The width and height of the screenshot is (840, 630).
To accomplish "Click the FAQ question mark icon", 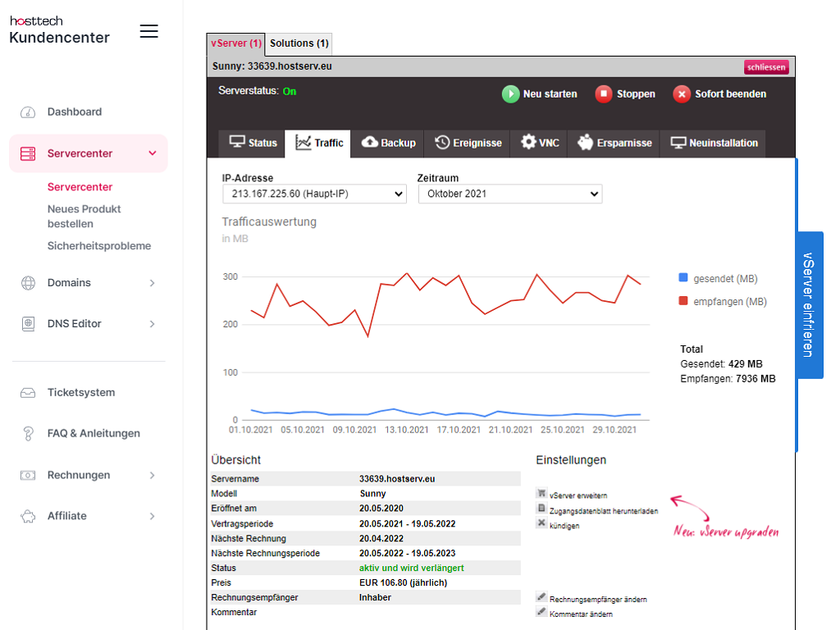I will point(28,433).
